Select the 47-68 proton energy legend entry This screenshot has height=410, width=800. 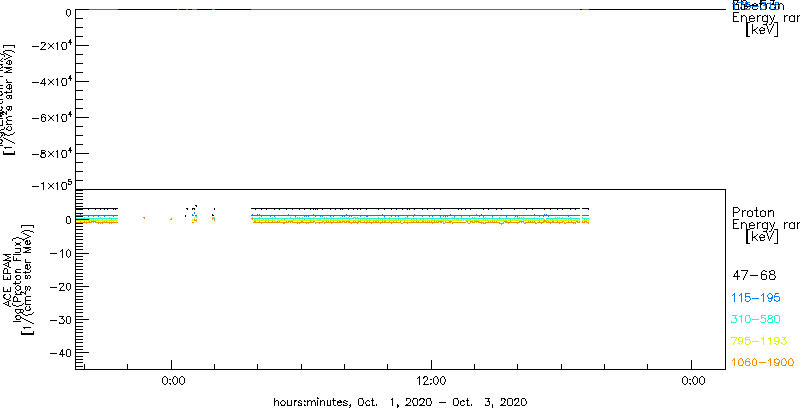click(754, 276)
